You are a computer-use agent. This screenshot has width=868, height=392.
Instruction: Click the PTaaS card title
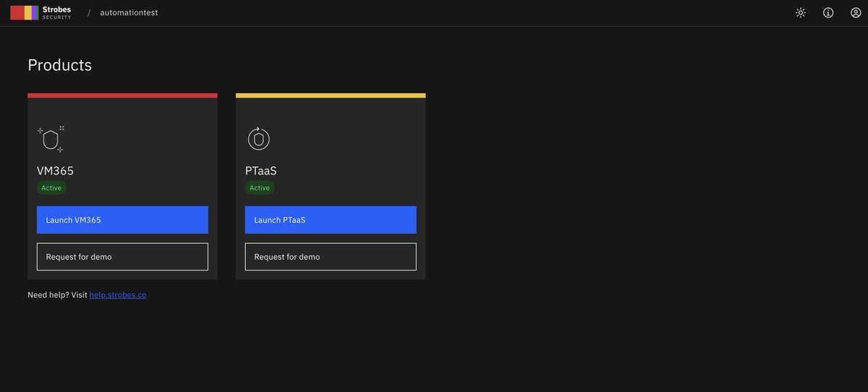click(261, 171)
